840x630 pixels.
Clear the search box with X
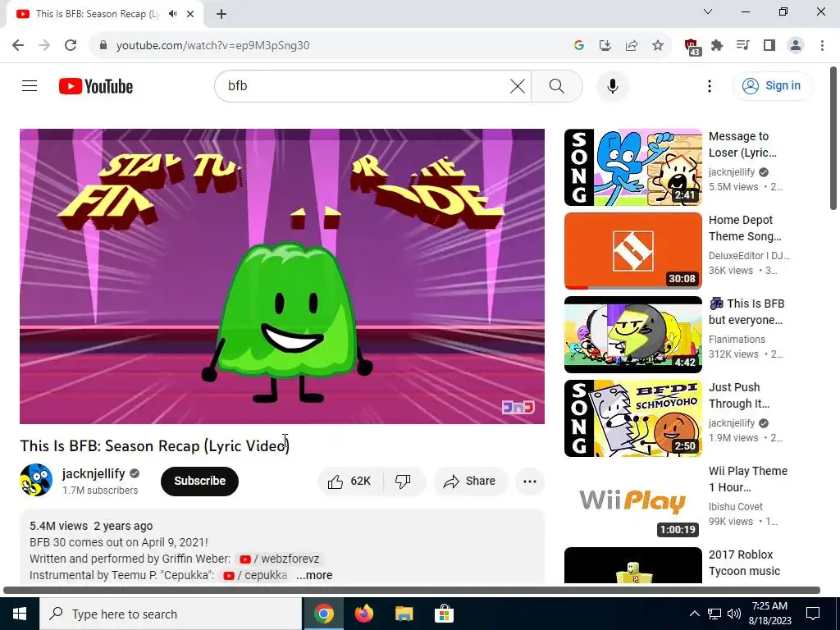point(517,85)
